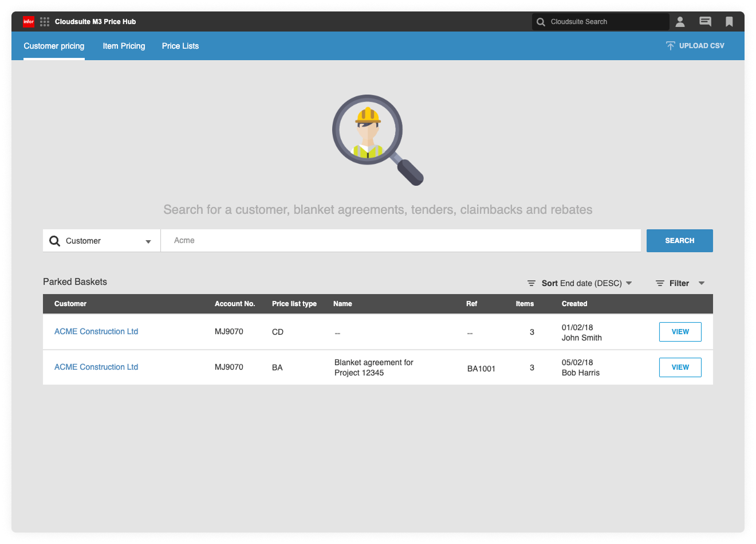
Task: Click the 01/02/18 John Smith cell
Action: (x=582, y=332)
